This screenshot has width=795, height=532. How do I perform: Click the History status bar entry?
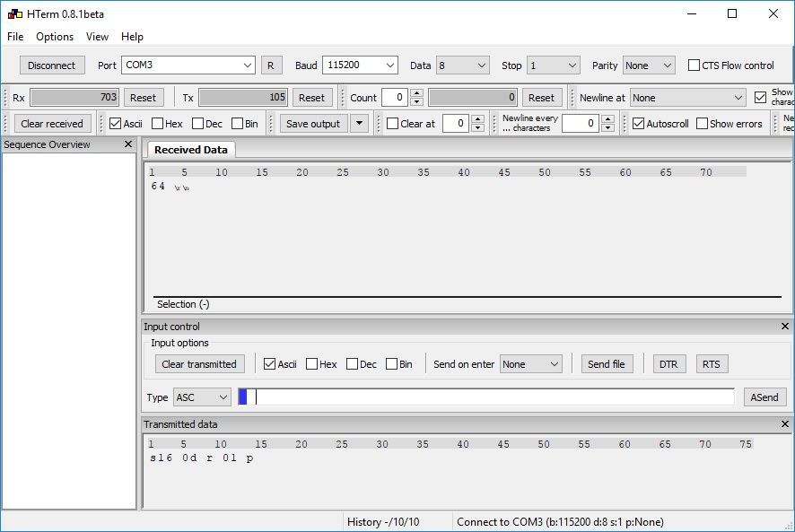(383, 522)
